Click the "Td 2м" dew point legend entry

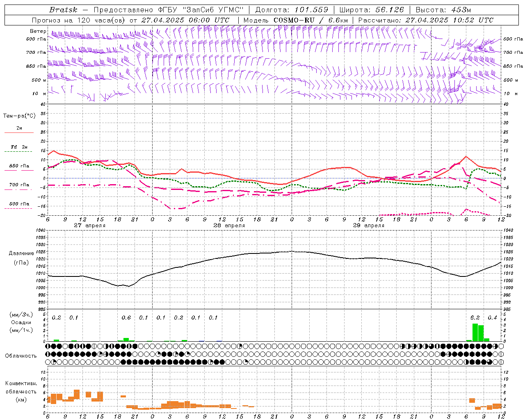[x=19, y=147]
